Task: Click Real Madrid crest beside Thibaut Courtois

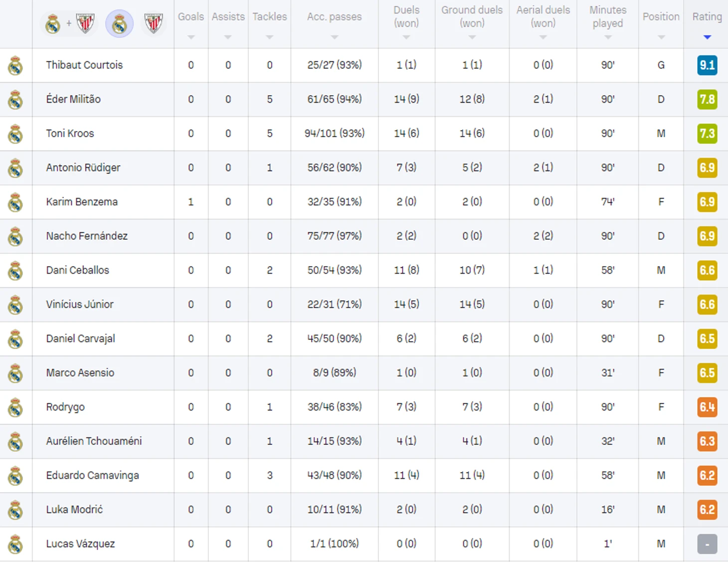Action: point(15,65)
